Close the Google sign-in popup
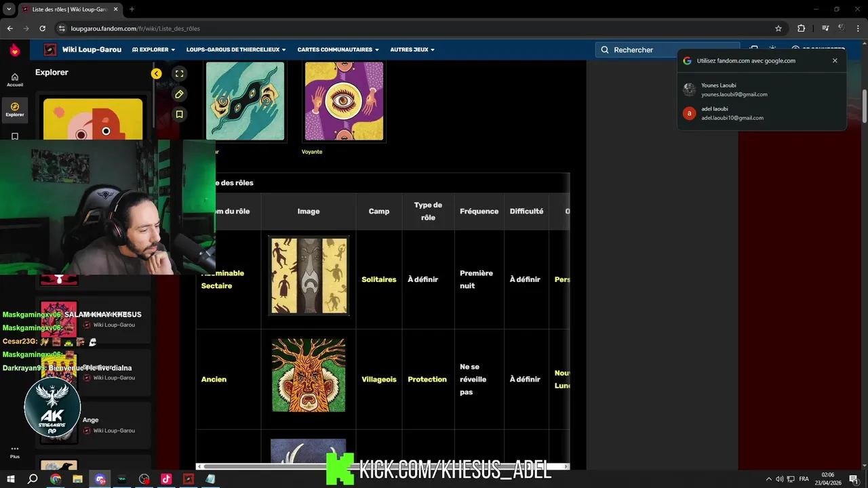 835,60
